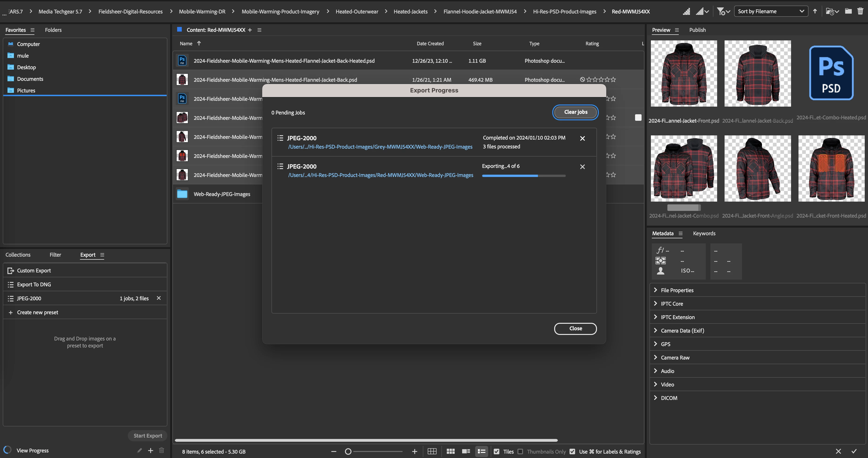Click the Clear jobs button
868x458 pixels.
pyautogui.click(x=575, y=112)
